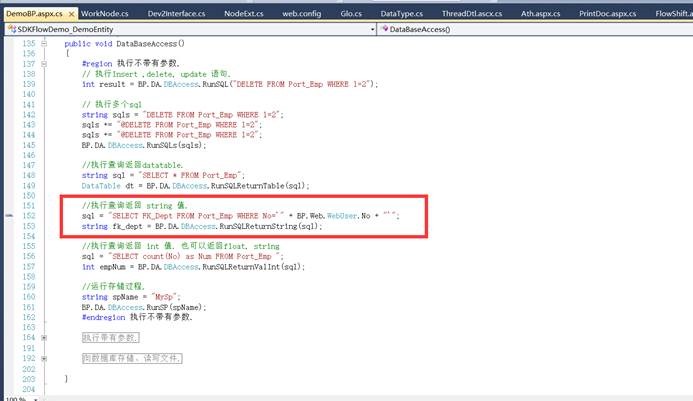Click line number 152 in the gutter
The width and height of the screenshot is (693, 401).
tap(29, 216)
